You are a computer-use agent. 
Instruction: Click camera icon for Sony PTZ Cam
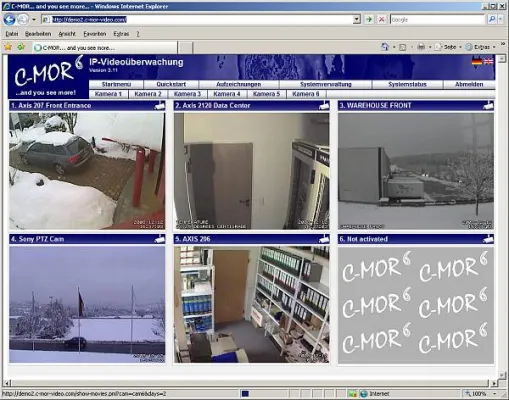159,239
